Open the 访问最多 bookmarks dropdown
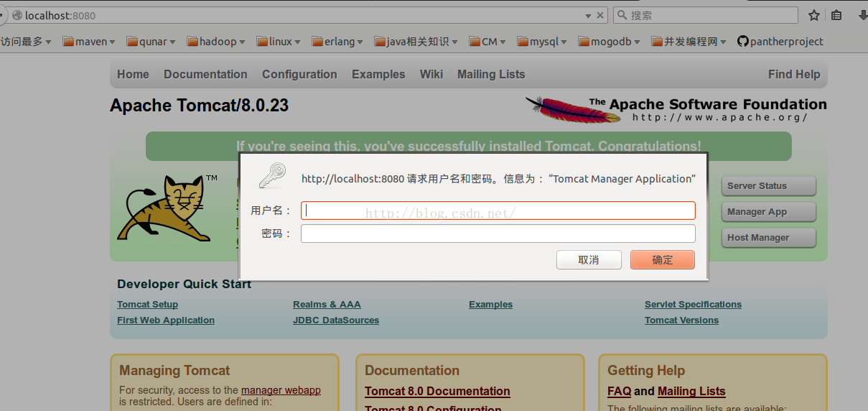The image size is (868, 411). click(26, 42)
